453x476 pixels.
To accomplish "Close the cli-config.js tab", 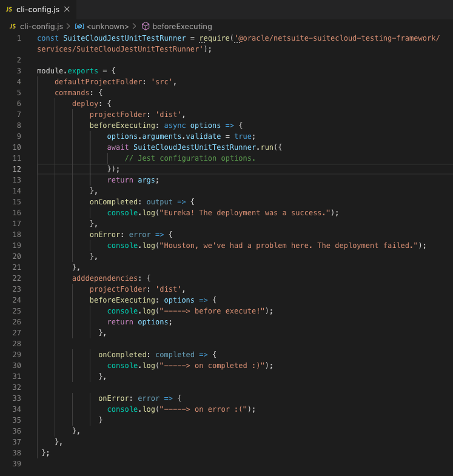I will click(x=67, y=10).
